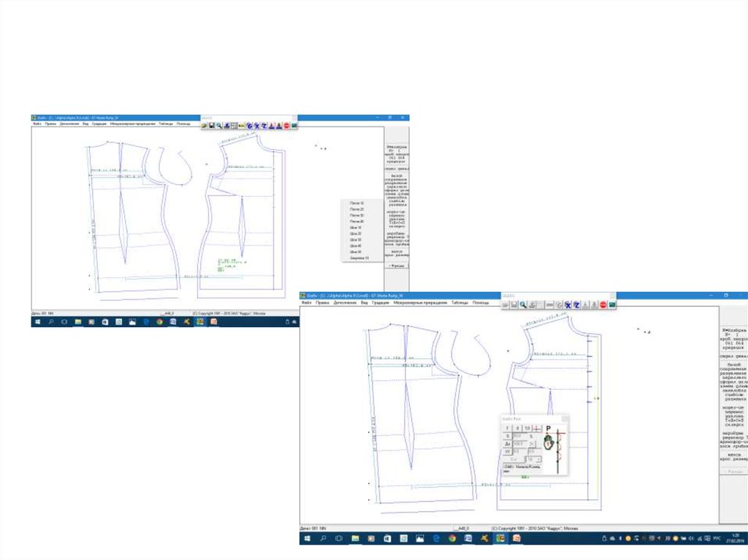Click the blue X icon in the lower-right window toolbar

coord(568,304)
